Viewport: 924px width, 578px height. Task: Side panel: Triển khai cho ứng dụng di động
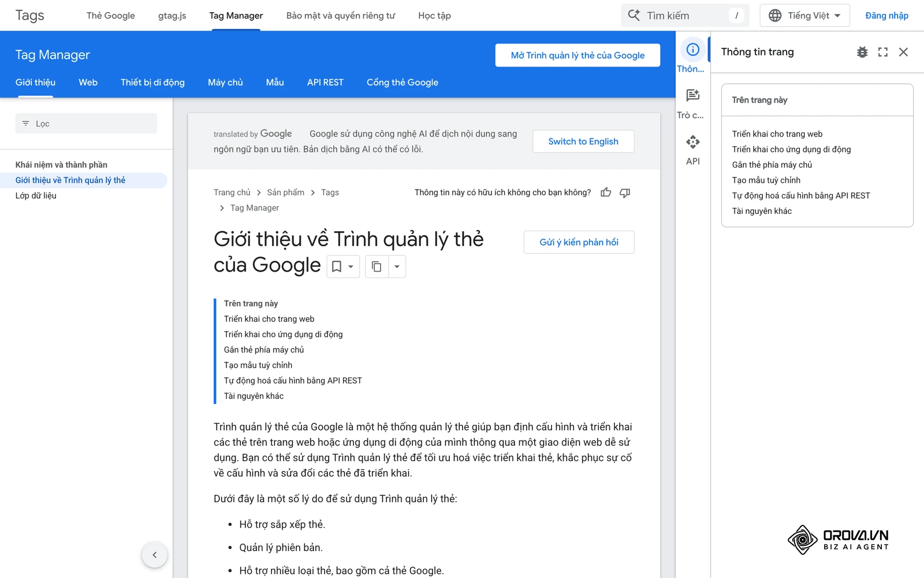coord(791,149)
